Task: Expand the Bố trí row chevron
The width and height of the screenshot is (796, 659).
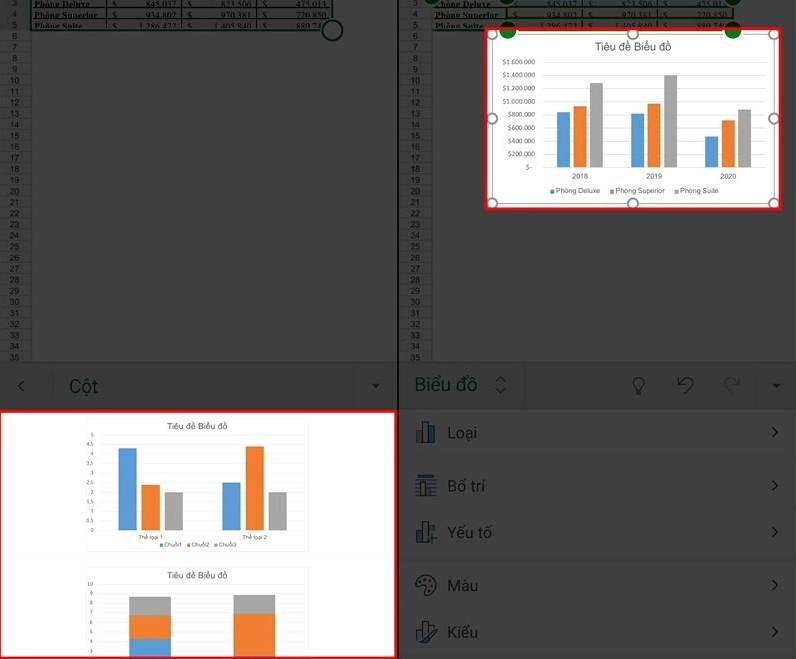Action: tap(775, 485)
